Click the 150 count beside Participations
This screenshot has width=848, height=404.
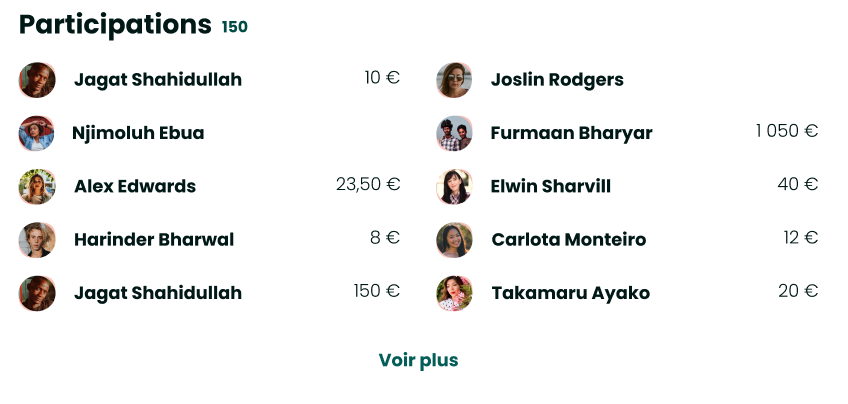(235, 27)
